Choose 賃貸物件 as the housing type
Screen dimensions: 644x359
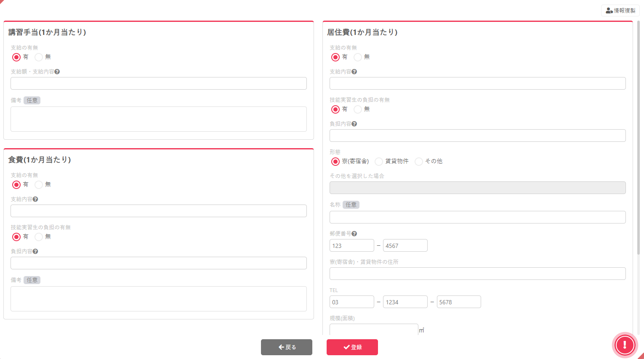(x=379, y=162)
